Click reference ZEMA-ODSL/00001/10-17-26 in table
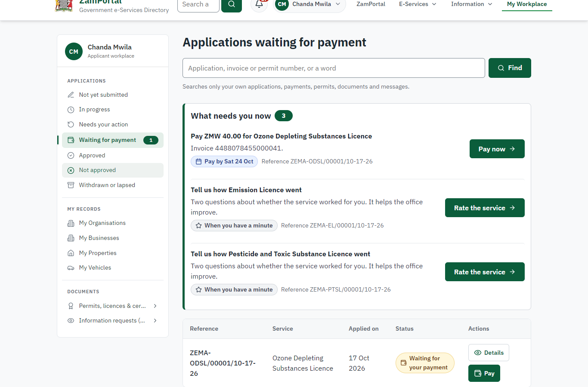The width and height of the screenshot is (588, 387). (223, 363)
